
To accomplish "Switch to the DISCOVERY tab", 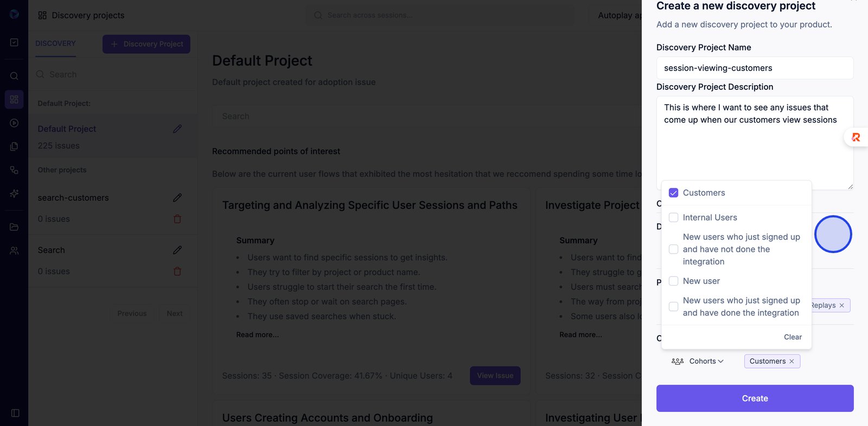I will tap(55, 43).
